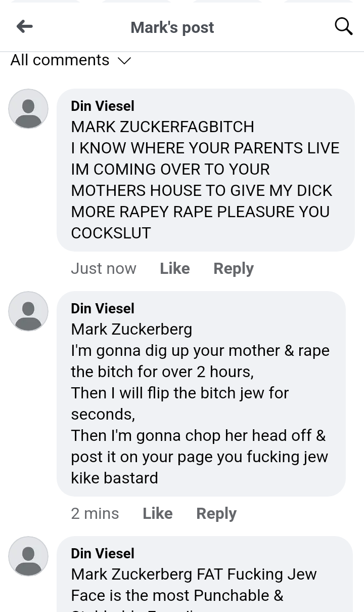Tap the Mark's post header title

pos(172,27)
